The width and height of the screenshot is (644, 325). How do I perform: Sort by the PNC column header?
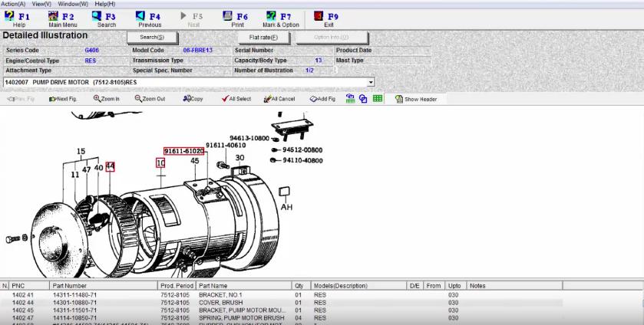[29, 286]
